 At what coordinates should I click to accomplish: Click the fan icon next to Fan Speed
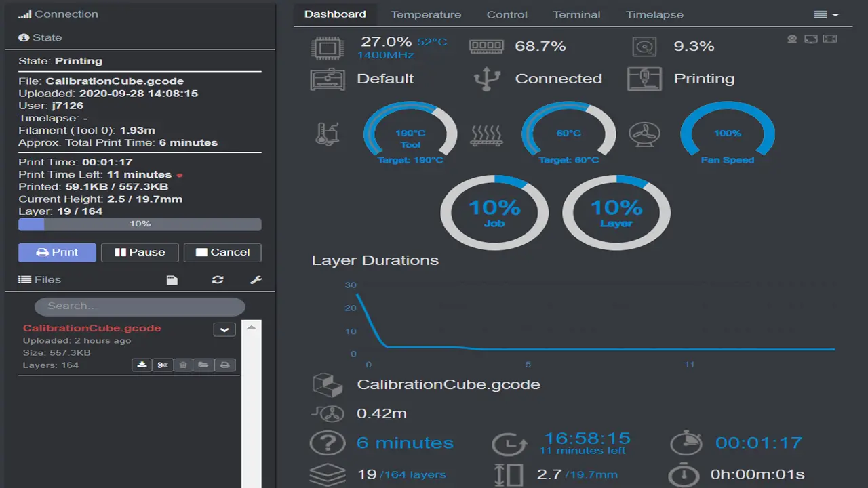pyautogui.click(x=644, y=134)
